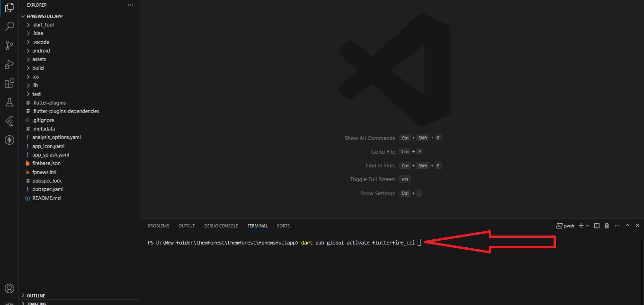This screenshot has width=644, height=305.
Task: Click the EXPLORER panel title
Action: pos(36,5)
